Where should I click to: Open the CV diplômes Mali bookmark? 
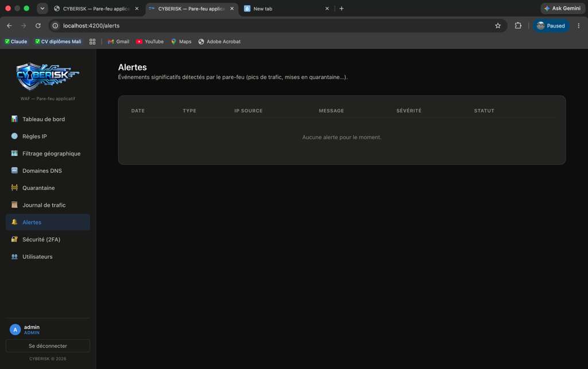click(58, 41)
